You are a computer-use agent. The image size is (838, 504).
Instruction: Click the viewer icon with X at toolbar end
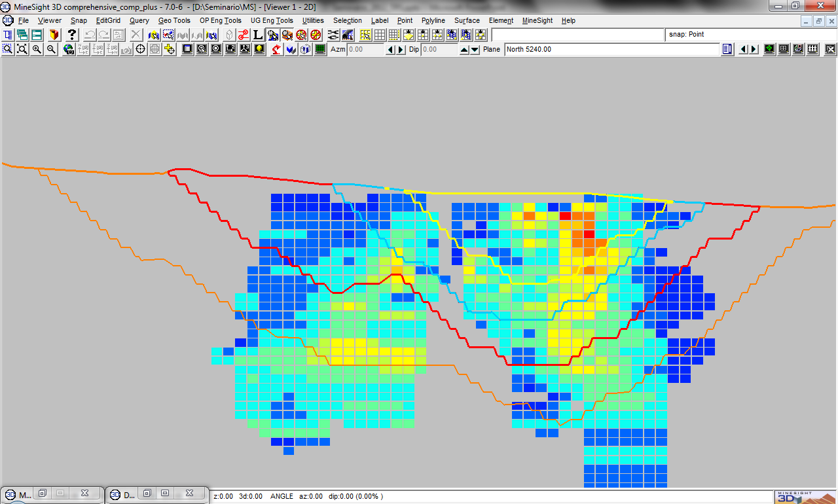(830, 49)
